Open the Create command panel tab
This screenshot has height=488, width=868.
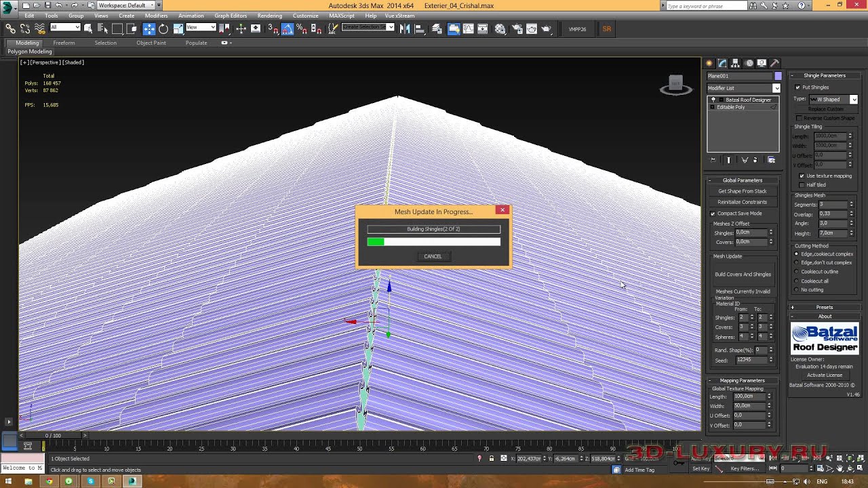709,63
